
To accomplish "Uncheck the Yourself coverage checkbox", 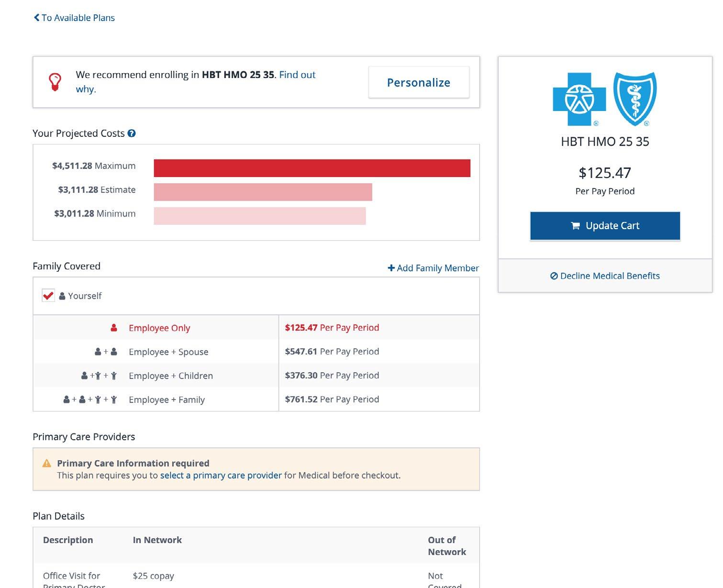I will (48, 296).
